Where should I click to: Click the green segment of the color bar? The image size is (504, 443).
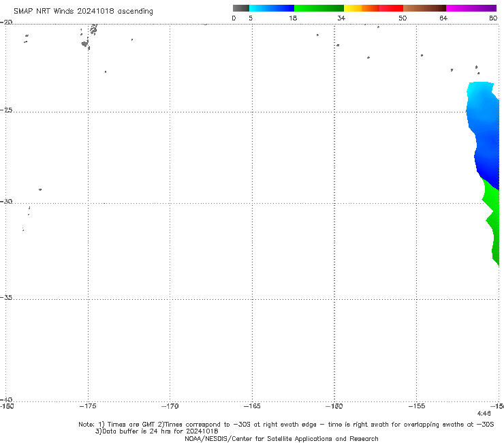[319, 8]
